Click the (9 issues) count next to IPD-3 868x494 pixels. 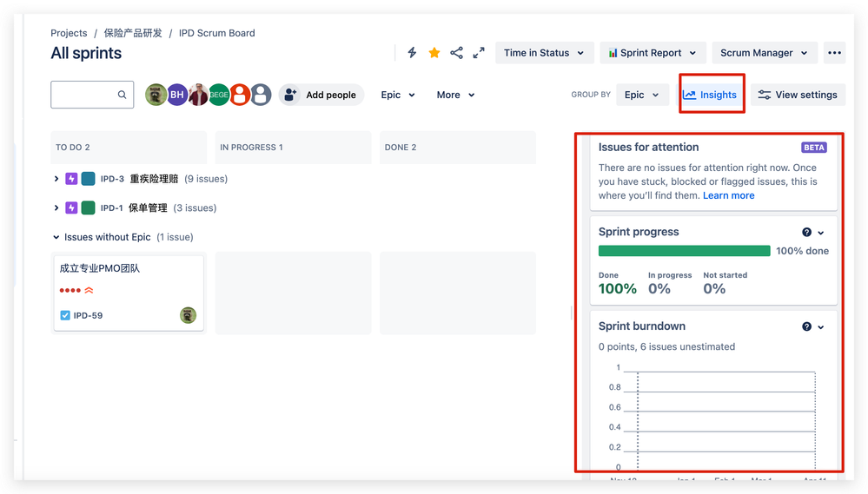[x=206, y=179]
